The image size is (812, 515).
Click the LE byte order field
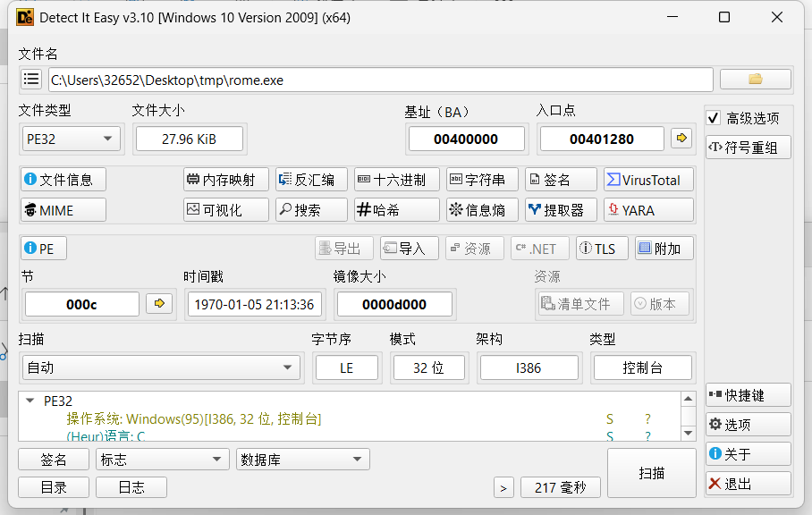click(x=346, y=367)
